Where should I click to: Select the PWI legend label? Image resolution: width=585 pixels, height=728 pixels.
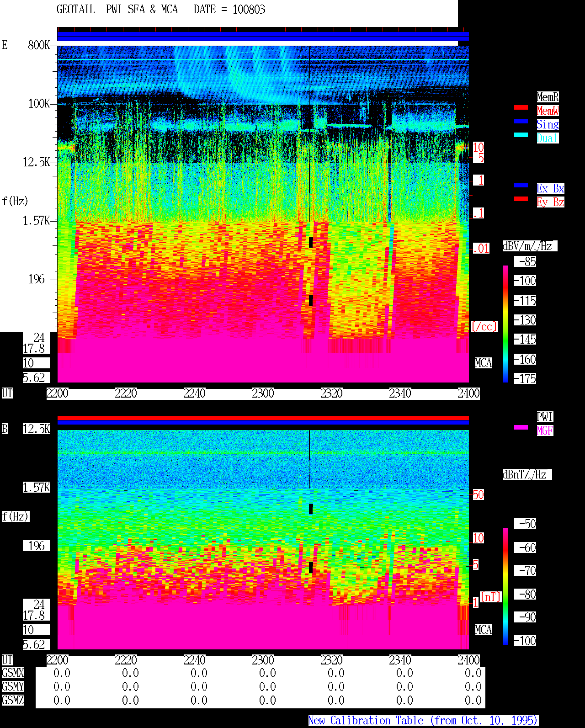(x=545, y=417)
